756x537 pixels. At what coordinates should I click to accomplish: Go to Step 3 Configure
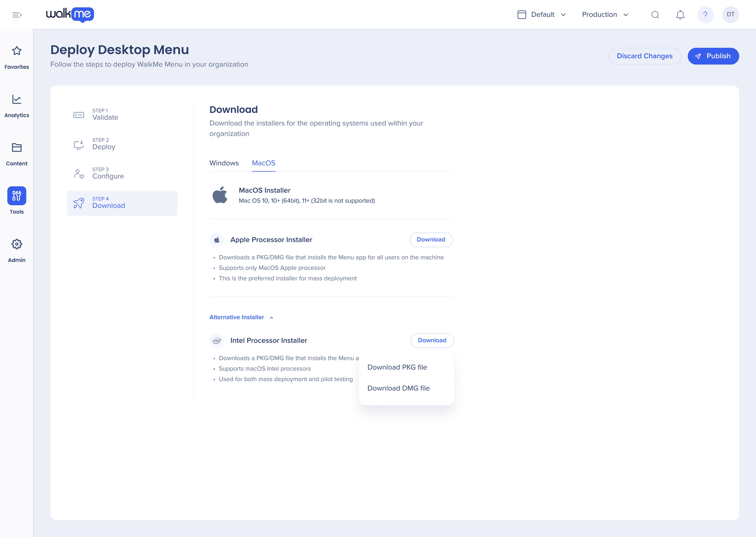tap(122, 174)
